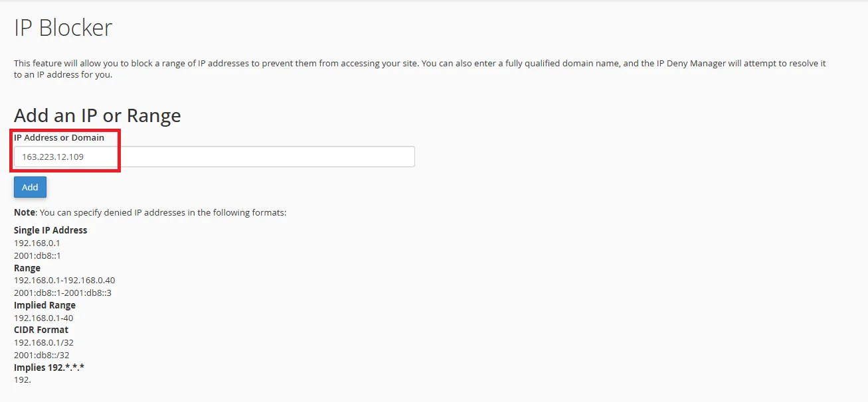Click the Range subheading

27,268
